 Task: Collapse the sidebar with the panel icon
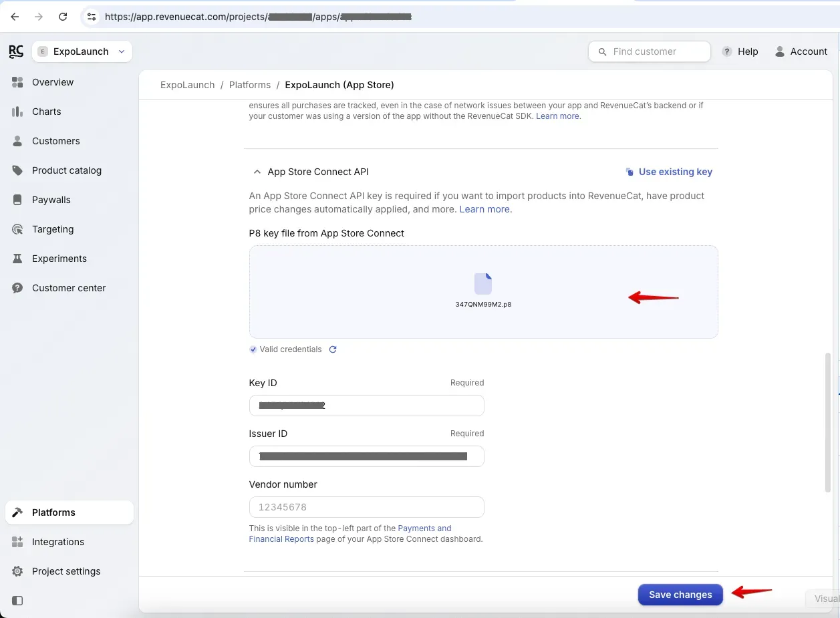click(x=18, y=601)
